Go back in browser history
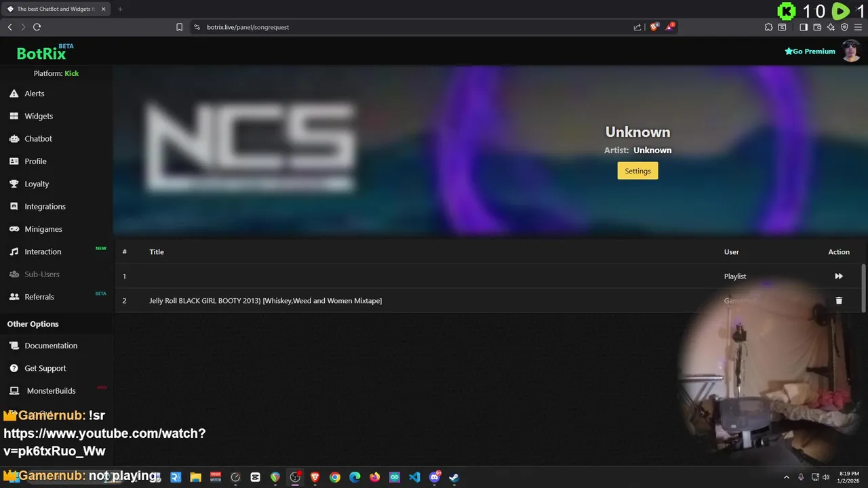The width and height of the screenshot is (868, 488). point(9,27)
